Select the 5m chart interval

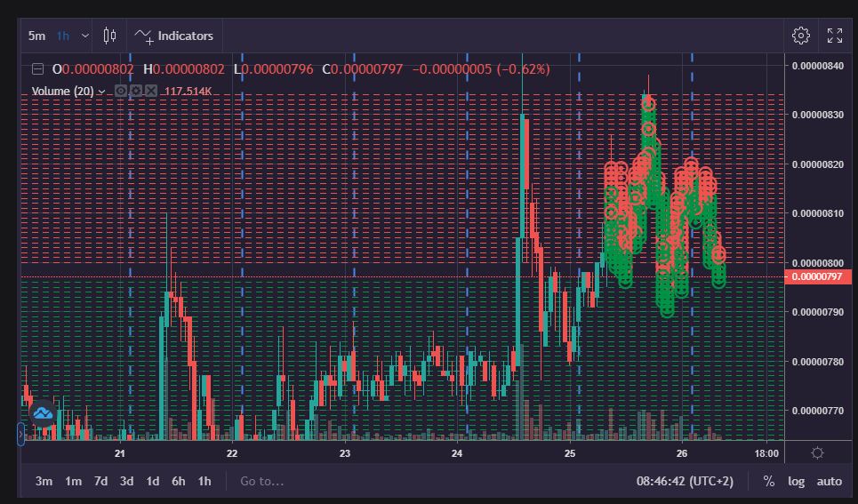(36, 36)
